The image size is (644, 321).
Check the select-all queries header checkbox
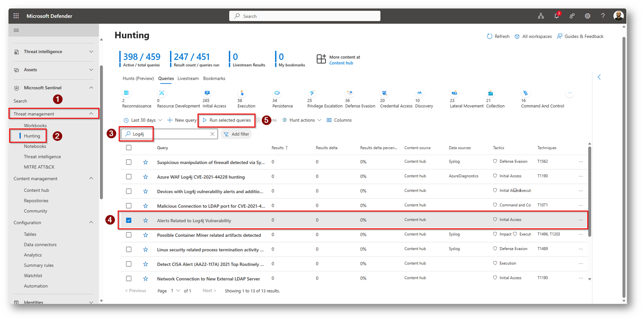[x=128, y=148]
